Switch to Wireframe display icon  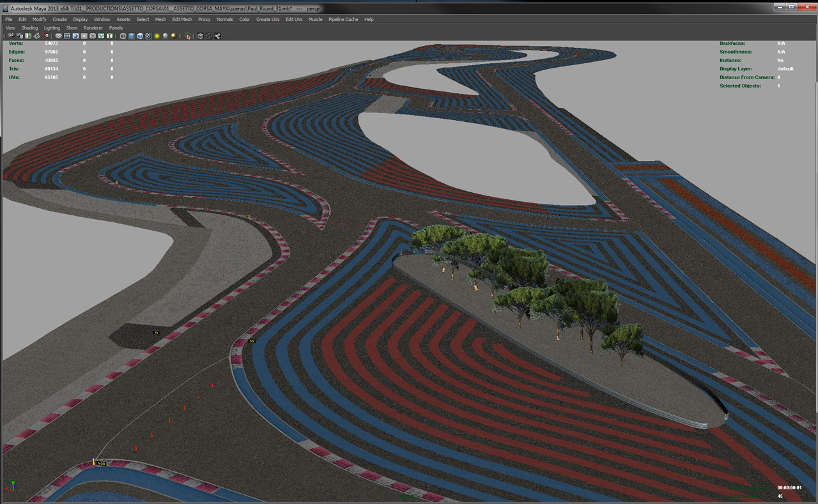click(x=123, y=36)
